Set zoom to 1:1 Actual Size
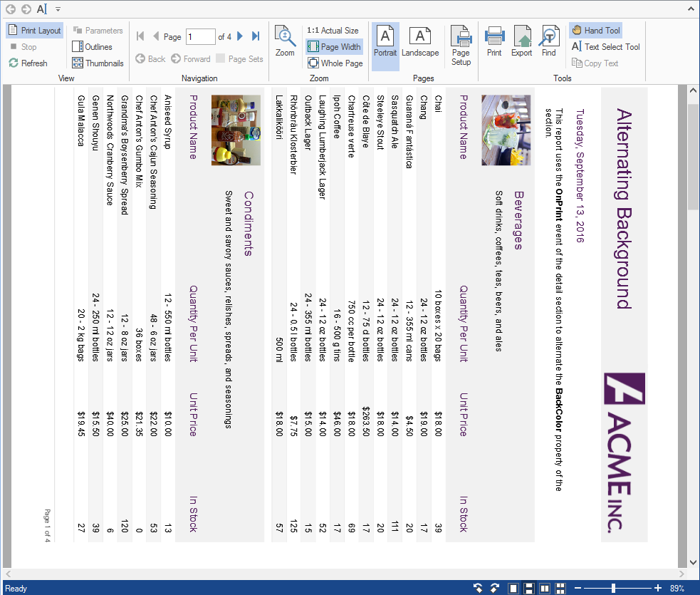 click(x=333, y=31)
